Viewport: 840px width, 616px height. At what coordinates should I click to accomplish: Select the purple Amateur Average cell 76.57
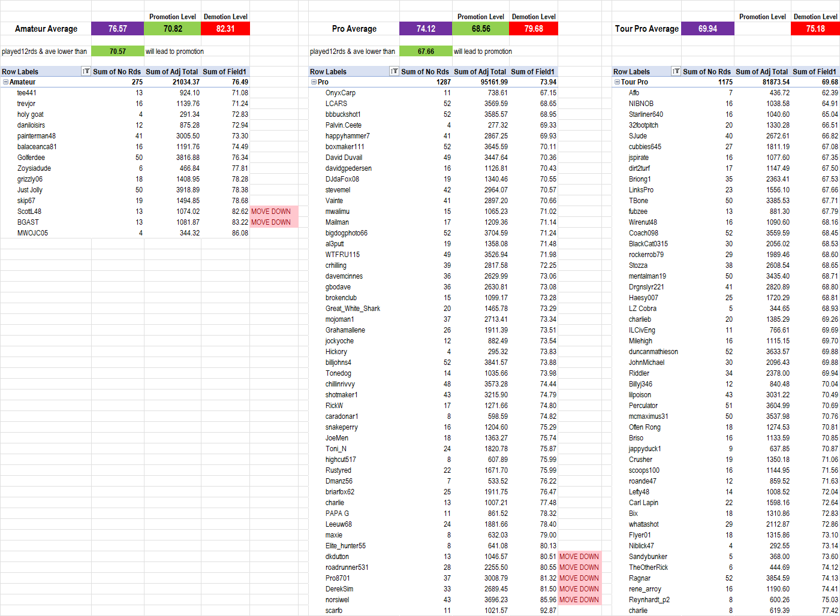[118, 29]
